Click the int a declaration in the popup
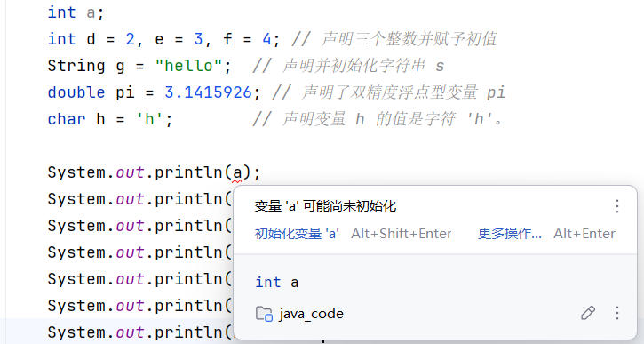644x344 pixels. [x=277, y=283]
